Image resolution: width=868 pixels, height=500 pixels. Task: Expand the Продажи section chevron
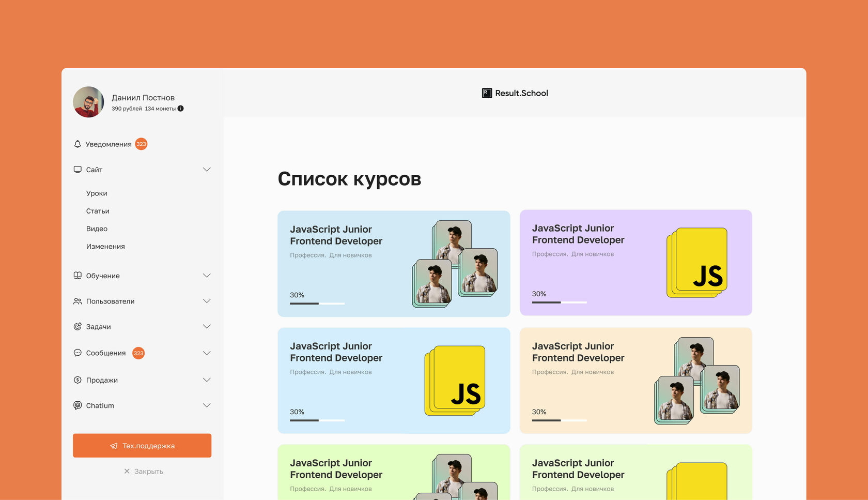(207, 380)
